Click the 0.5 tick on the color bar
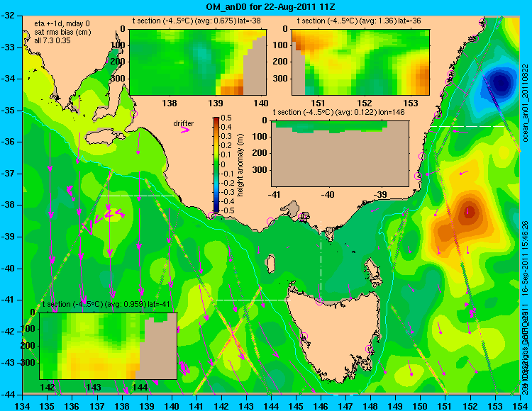532x411 pixels. pos(226,118)
